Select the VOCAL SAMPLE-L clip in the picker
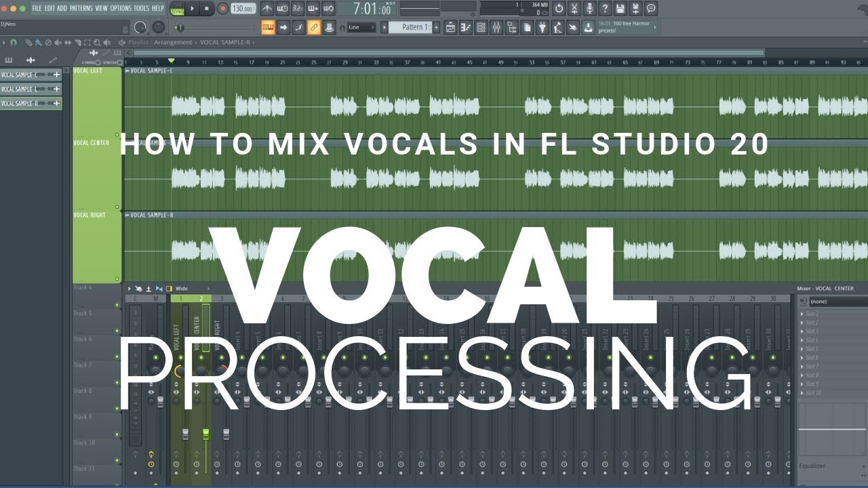 [31, 89]
